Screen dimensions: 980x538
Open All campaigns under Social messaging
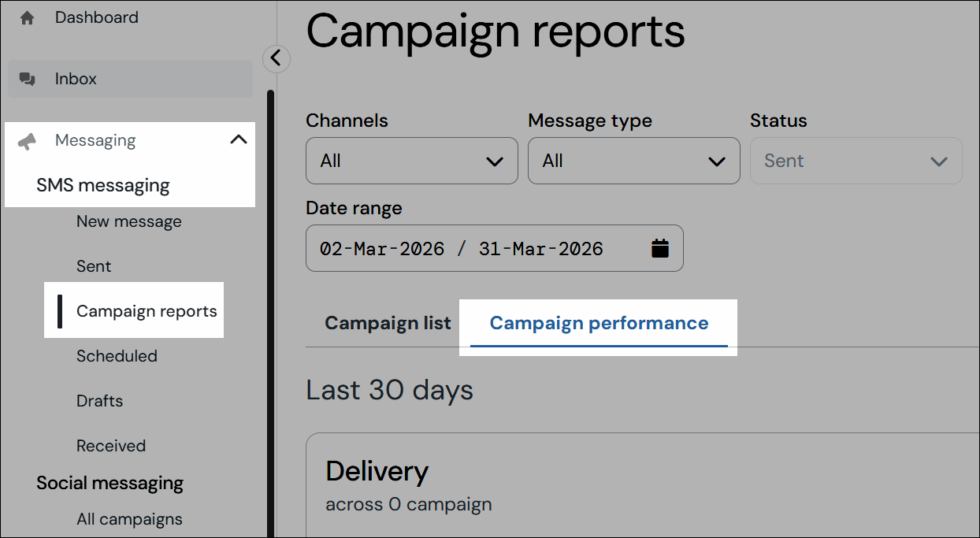coord(129,519)
